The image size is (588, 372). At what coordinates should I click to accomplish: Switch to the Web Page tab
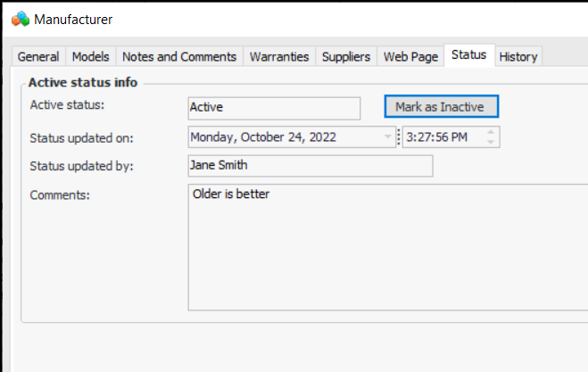(x=410, y=56)
